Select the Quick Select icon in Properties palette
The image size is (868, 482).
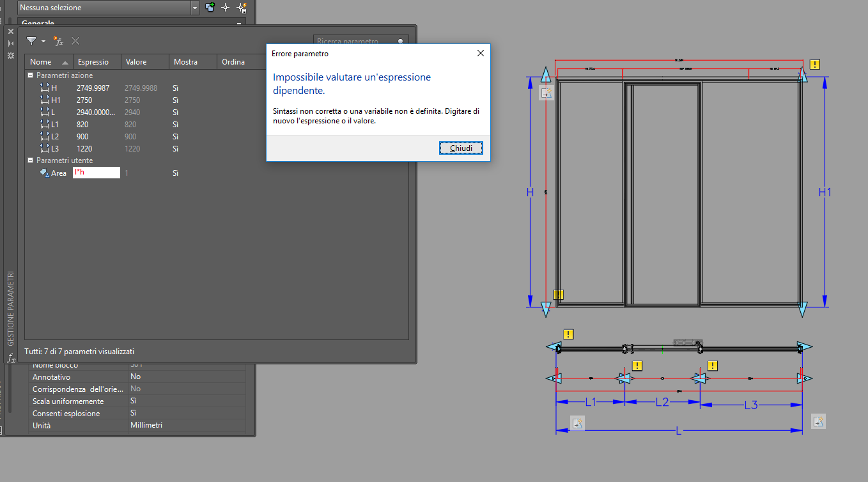click(240, 7)
